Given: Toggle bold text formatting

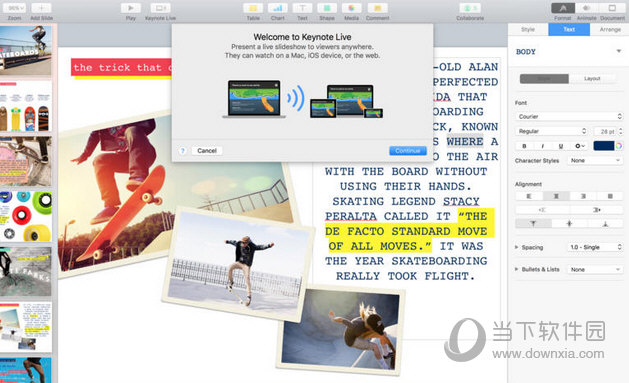Looking at the screenshot, I should 524,146.
